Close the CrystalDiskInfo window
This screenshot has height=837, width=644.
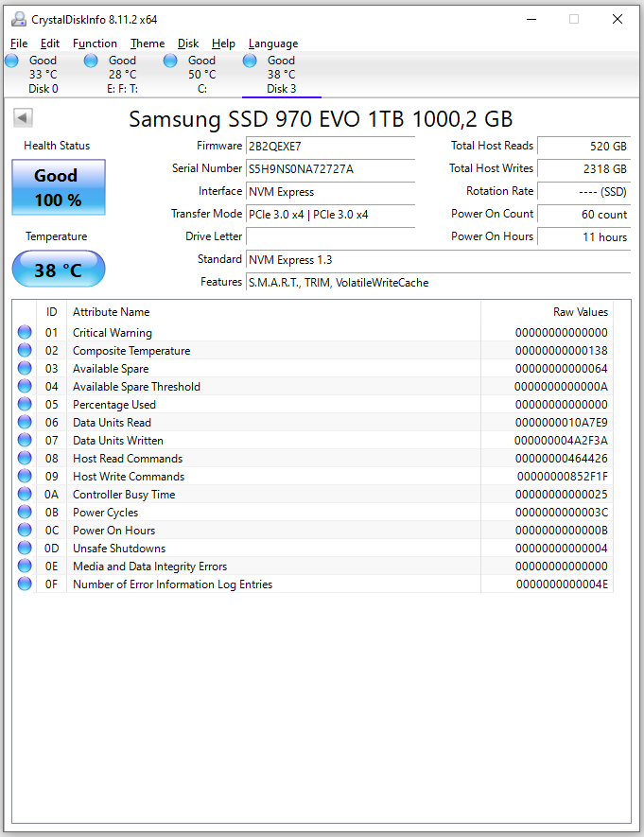pyautogui.click(x=618, y=19)
